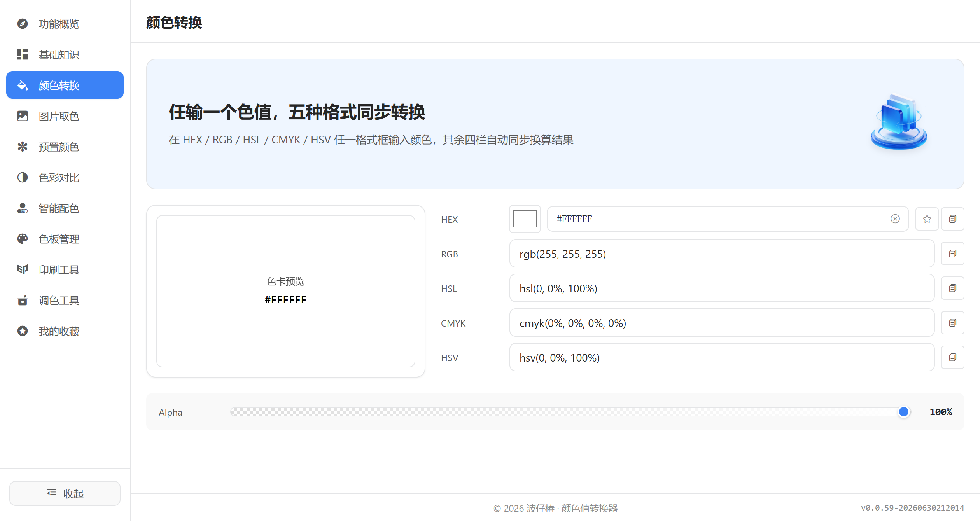Click the star icon to favorite color

pyautogui.click(x=927, y=219)
